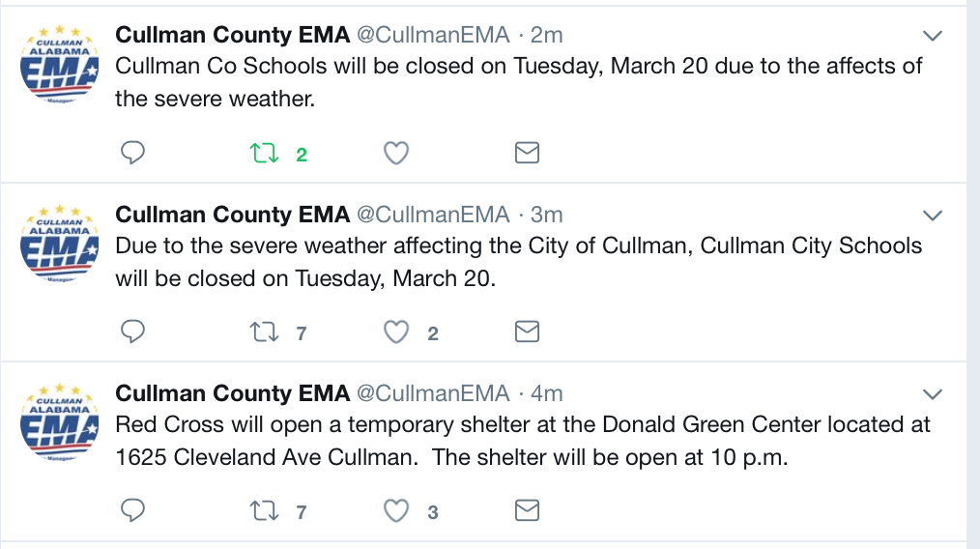Like the Cullman Co Schools closed tweet
Viewport: 980px width, 549px height.
click(x=396, y=153)
